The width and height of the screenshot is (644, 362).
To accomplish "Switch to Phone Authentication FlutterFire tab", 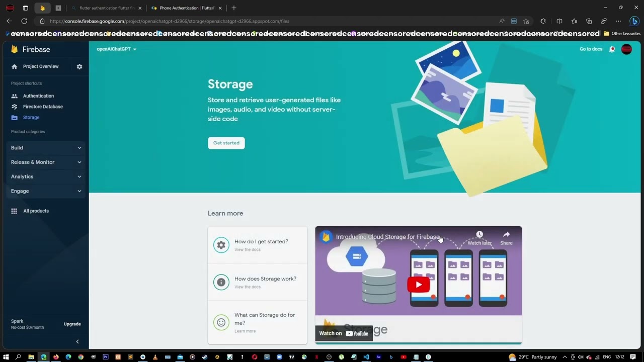I will point(186,8).
